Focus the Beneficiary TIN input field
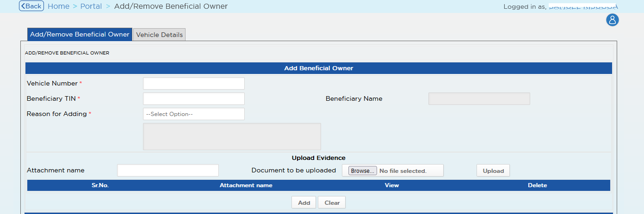 point(194,98)
